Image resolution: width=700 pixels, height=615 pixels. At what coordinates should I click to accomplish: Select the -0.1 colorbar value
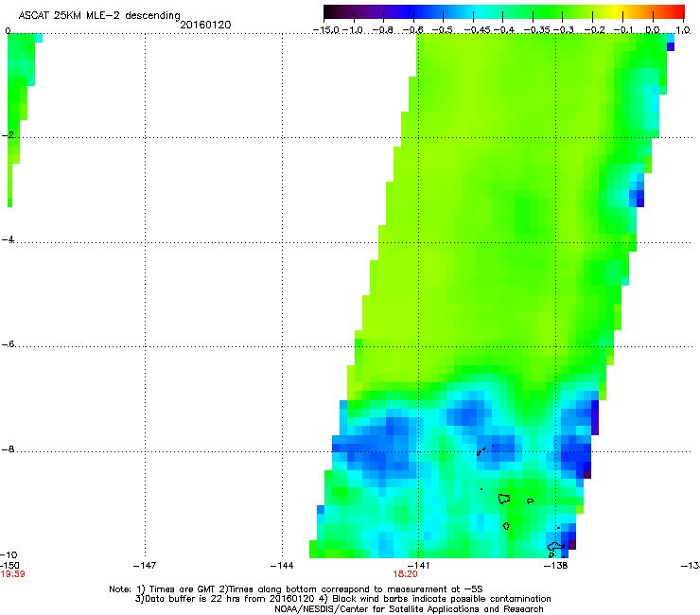623,30
